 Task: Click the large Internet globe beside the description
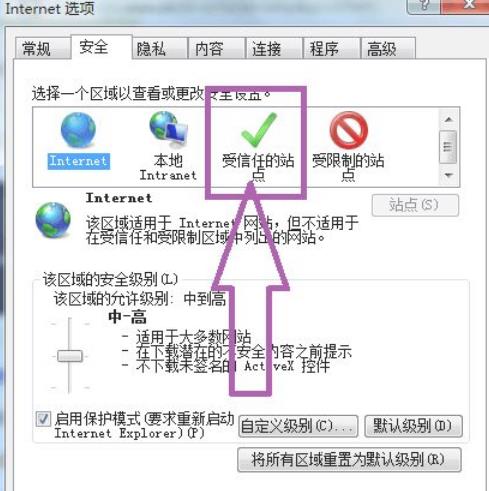[x=53, y=220]
